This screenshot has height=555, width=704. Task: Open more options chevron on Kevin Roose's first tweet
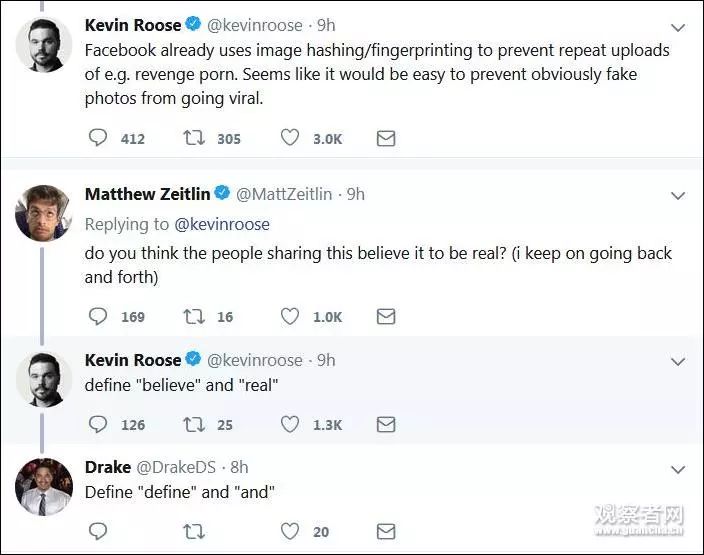tap(677, 25)
